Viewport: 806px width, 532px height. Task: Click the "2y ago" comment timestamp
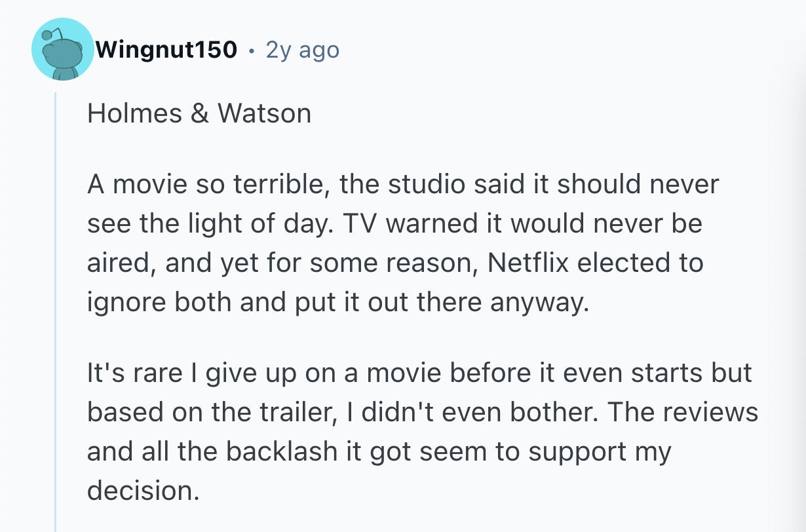[x=302, y=50]
